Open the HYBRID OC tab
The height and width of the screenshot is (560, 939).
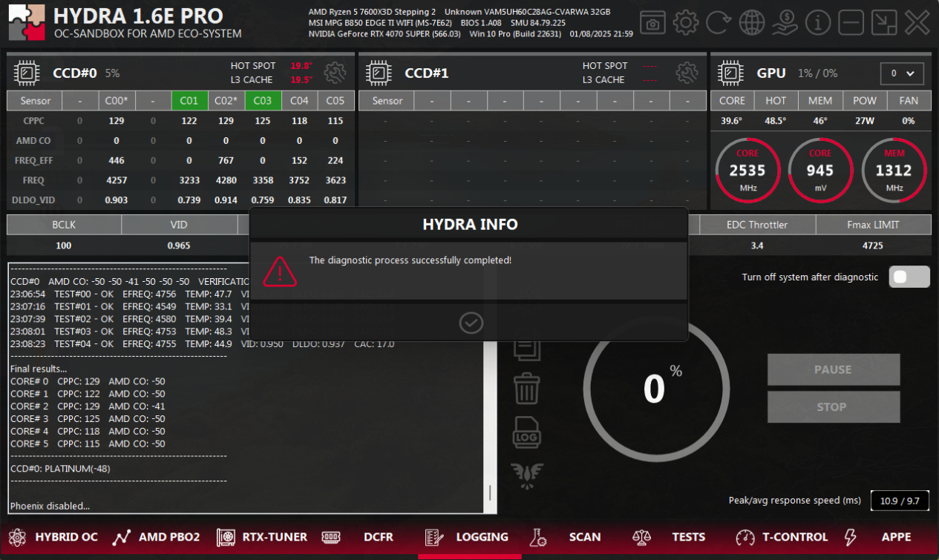[x=53, y=537]
